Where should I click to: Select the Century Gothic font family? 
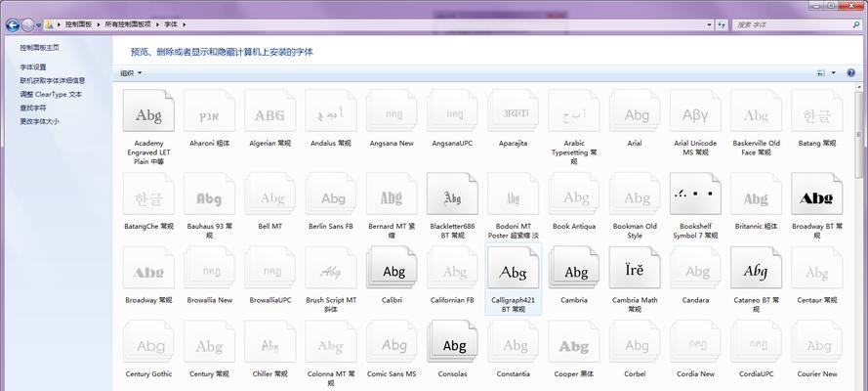click(148, 342)
